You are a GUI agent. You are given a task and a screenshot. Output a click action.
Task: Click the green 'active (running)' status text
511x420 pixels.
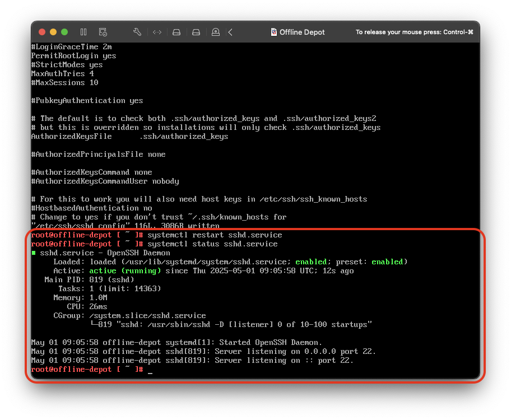(x=125, y=271)
